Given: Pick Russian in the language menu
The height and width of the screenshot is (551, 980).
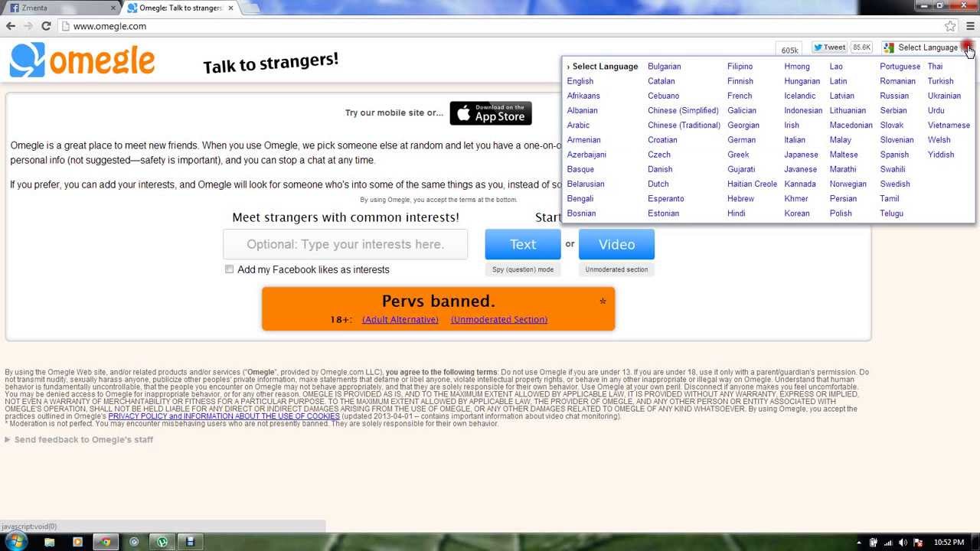Looking at the screenshot, I should (894, 96).
